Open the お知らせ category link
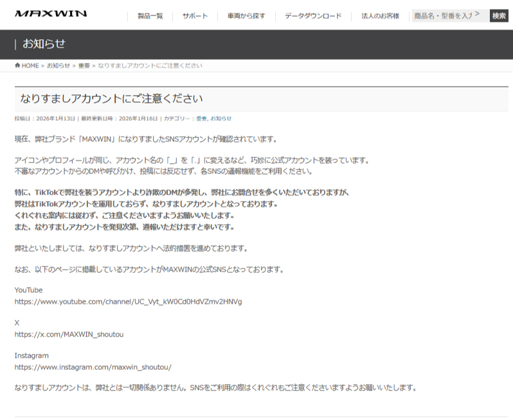Screen dimensions: 513x420 221,119
